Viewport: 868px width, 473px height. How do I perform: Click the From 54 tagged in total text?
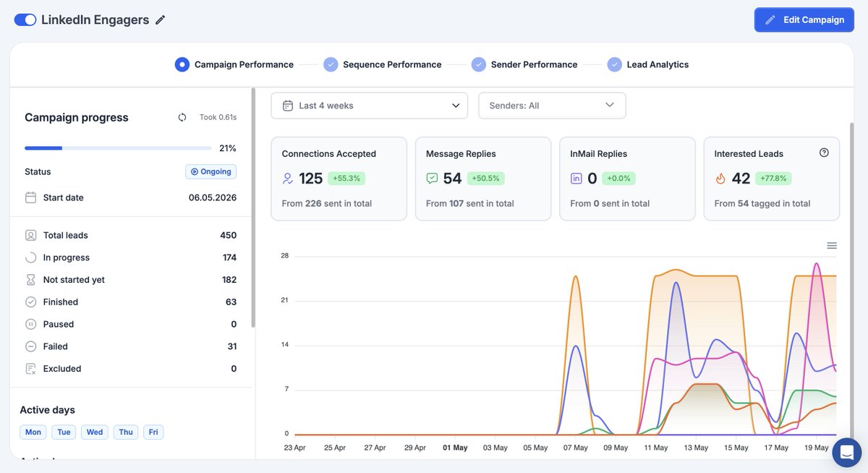[x=762, y=203]
